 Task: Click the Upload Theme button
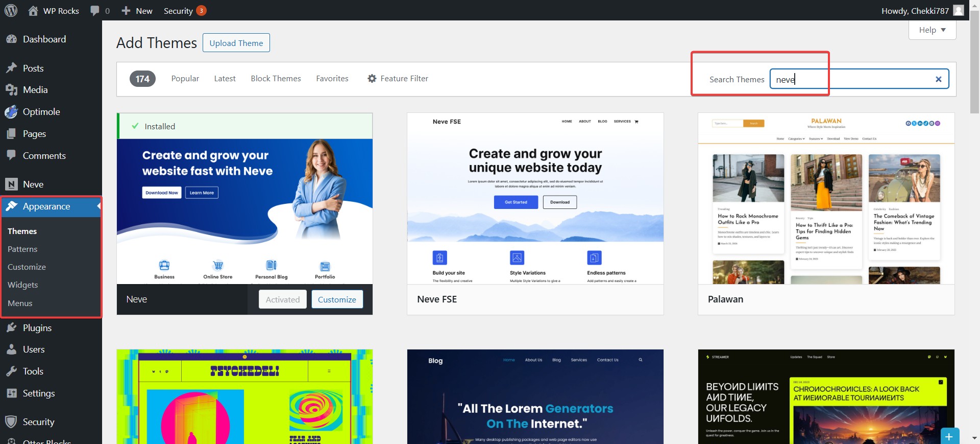pos(236,43)
